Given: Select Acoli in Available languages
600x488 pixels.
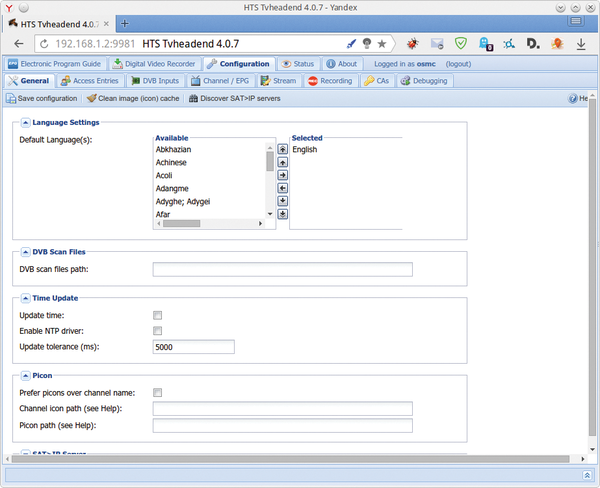Looking at the screenshot, I should point(164,175).
